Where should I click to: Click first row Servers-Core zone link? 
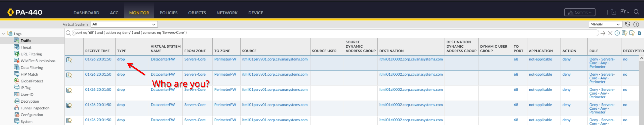tap(195, 59)
